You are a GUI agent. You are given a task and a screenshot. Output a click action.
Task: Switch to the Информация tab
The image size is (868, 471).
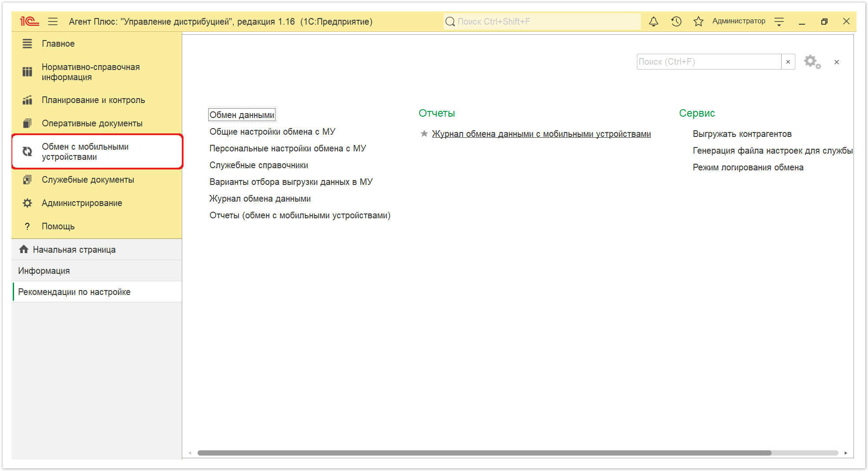[x=97, y=271]
